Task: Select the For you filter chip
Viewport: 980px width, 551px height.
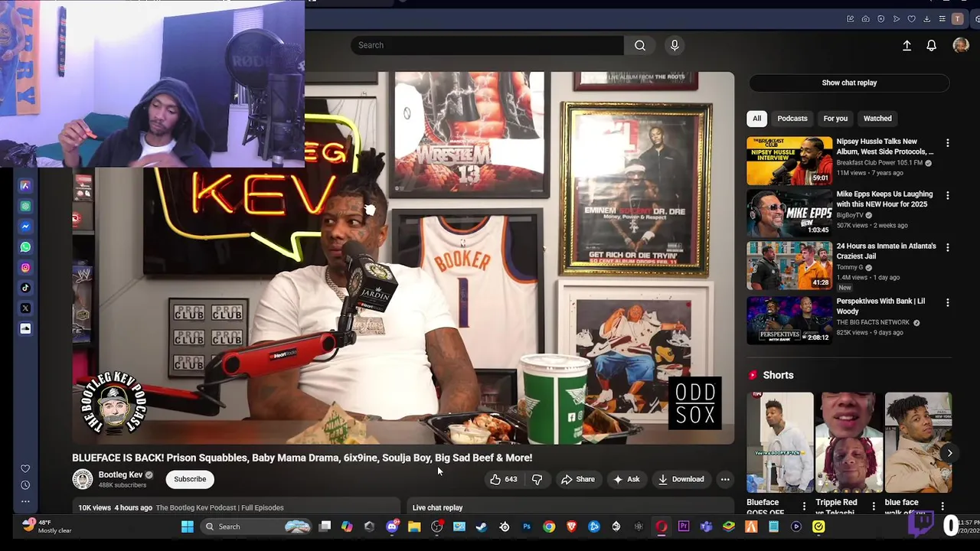Action: [835, 119]
